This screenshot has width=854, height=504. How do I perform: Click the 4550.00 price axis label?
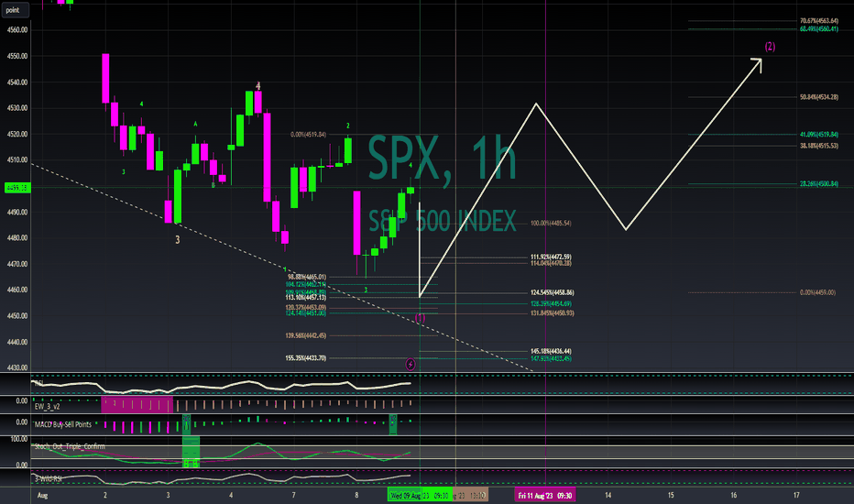[17, 56]
